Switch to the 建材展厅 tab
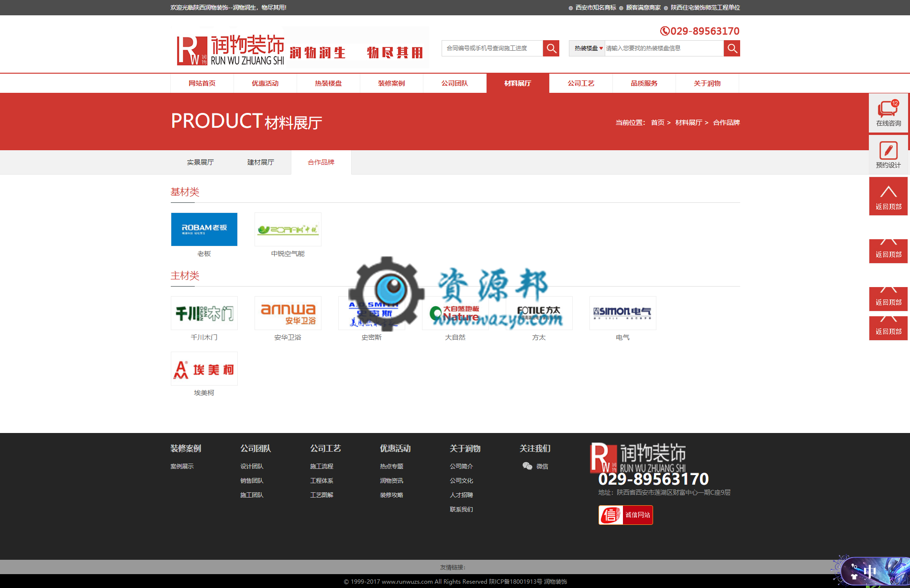Screen dimensions: 910x588 tap(261, 162)
